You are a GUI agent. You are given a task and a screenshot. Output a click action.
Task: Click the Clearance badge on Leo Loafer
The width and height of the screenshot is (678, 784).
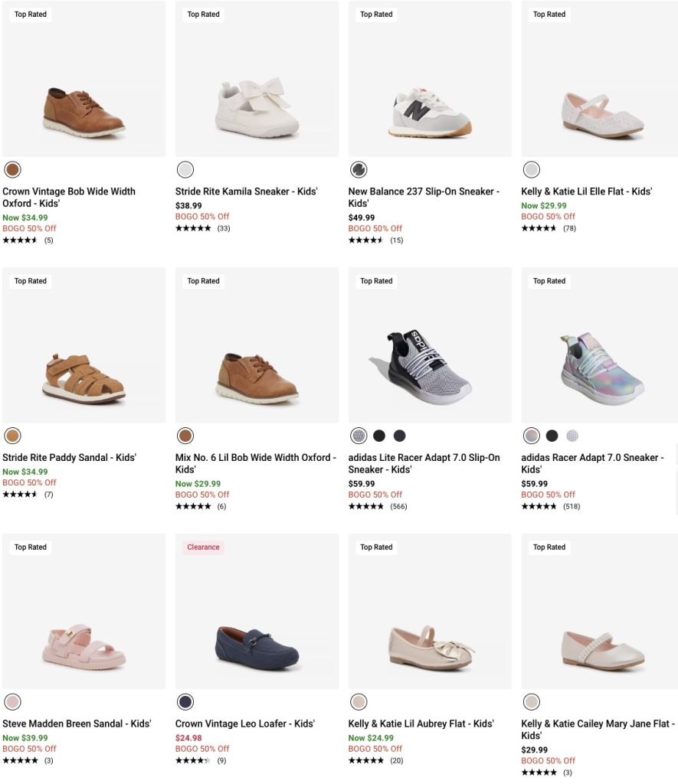tap(203, 547)
